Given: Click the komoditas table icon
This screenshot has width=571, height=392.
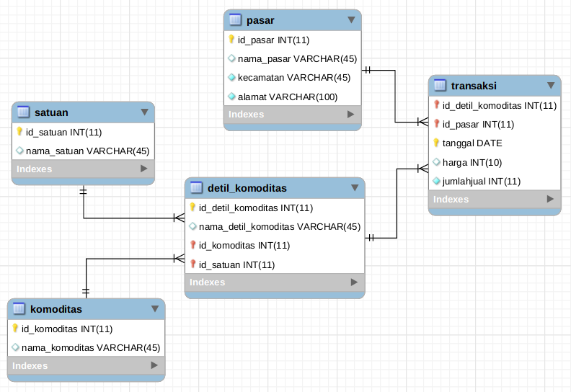Looking at the screenshot, I should [18, 309].
